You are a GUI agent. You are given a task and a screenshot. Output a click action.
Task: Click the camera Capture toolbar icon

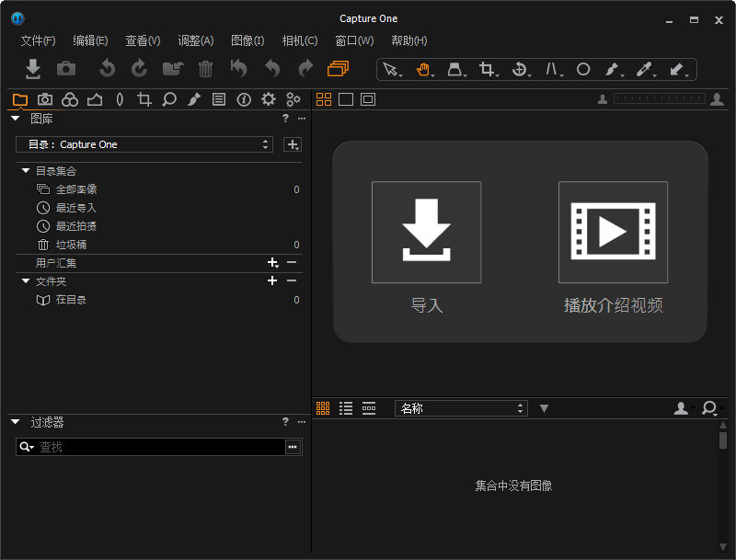(66, 69)
